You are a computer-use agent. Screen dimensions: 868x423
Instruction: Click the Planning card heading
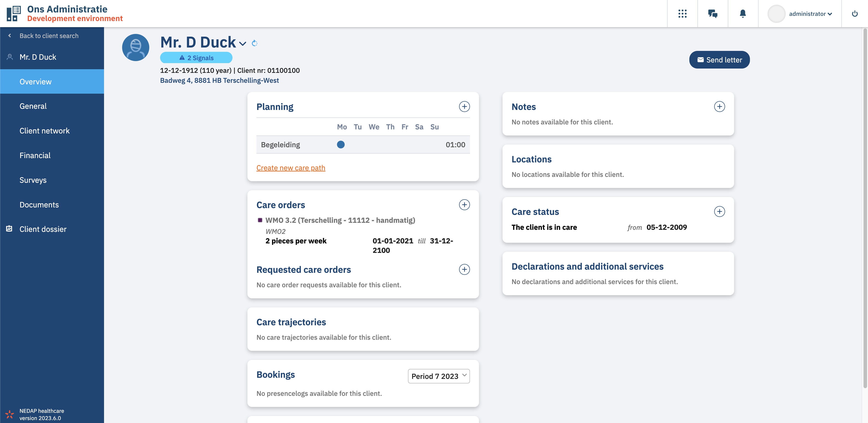pos(275,107)
